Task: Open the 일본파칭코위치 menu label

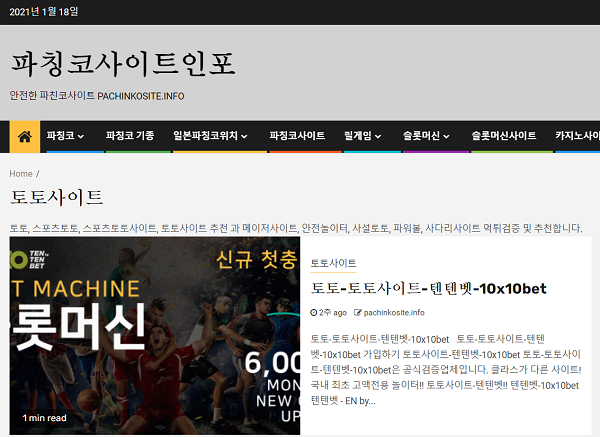Action: 205,135
